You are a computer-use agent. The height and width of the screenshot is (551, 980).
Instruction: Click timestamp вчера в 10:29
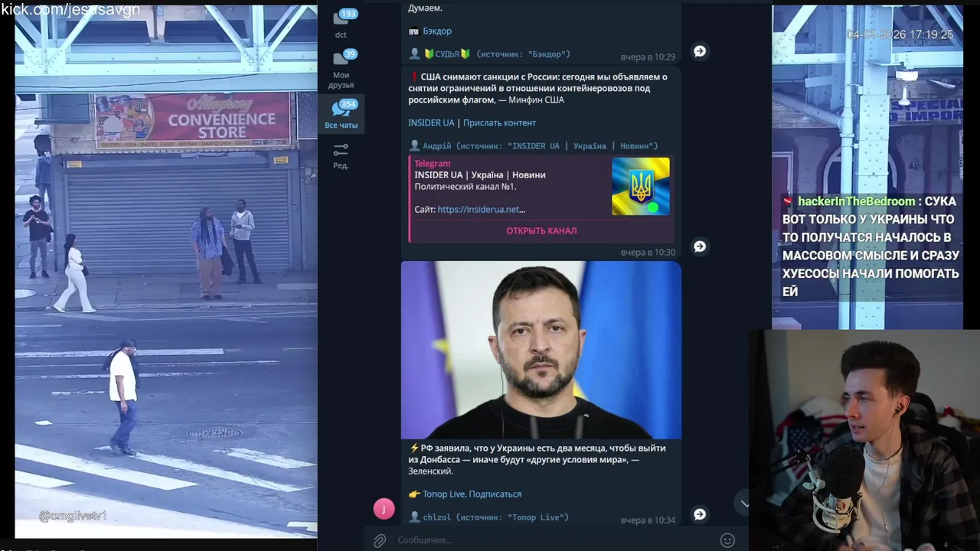coord(648,57)
